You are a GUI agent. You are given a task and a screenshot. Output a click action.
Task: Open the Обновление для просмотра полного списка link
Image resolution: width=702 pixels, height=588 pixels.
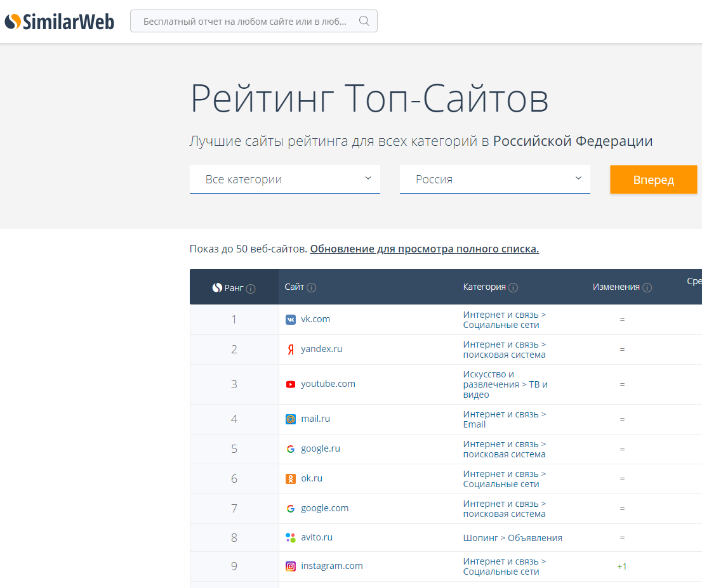425,249
